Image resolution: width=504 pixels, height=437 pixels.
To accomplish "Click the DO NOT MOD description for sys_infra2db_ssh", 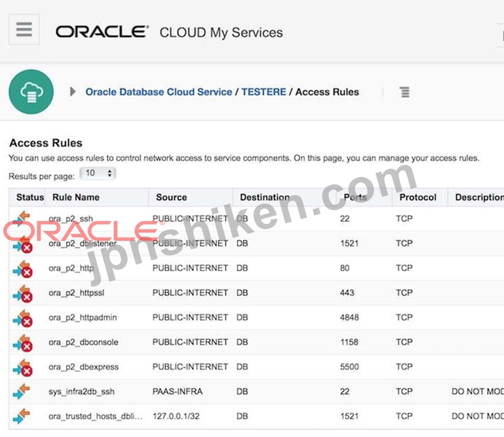I will pos(478,392).
